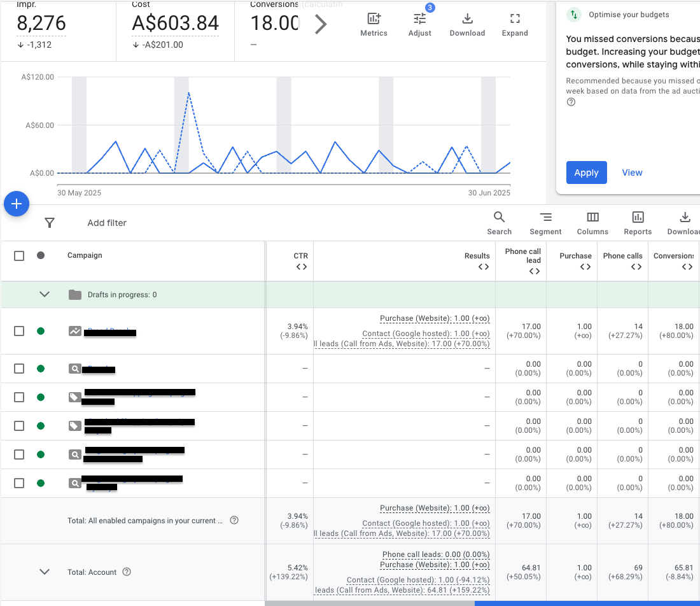This screenshot has width=700, height=606.
Task: Select the last campaign row checkbox
Action: pos(19,483)
